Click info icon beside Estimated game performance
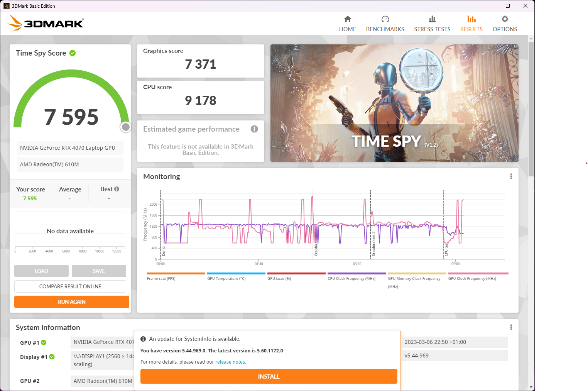Screen dimensions: 588x391 click(x=254, y=129)
